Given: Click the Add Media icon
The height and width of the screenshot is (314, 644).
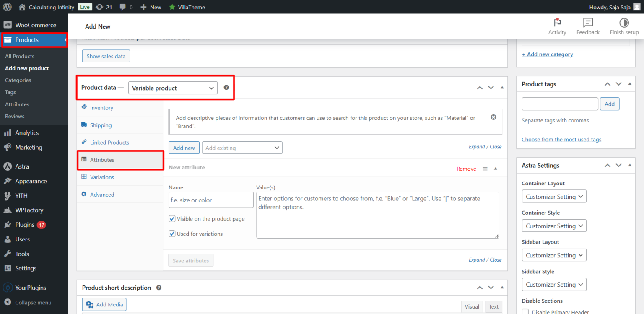Looking at the screenshot, I should (x=90, y=304).
